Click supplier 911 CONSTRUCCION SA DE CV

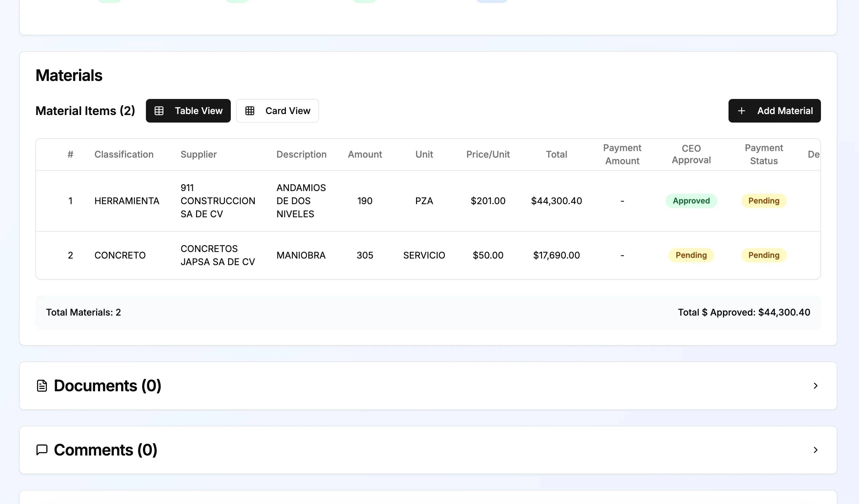218,201
